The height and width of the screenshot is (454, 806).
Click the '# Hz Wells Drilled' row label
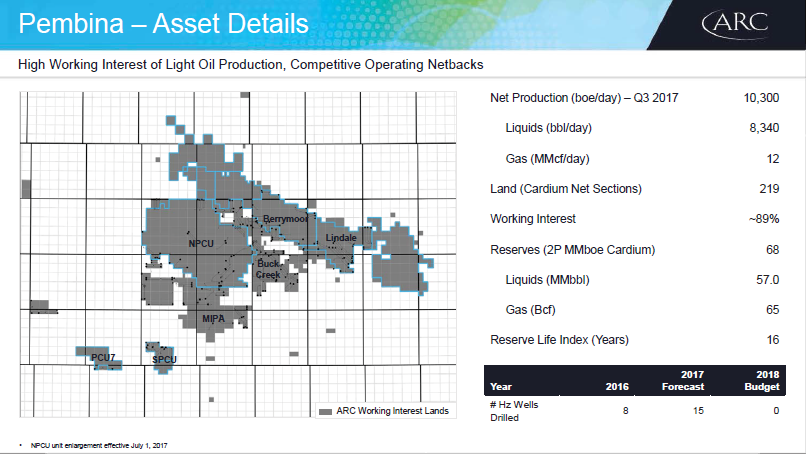[x=514, y=411]
